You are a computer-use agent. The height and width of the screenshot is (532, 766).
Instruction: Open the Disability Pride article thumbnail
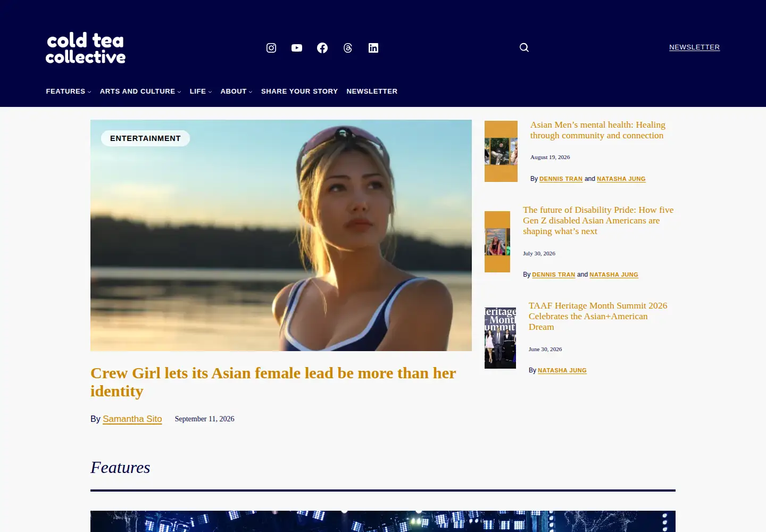click(497, 242)
